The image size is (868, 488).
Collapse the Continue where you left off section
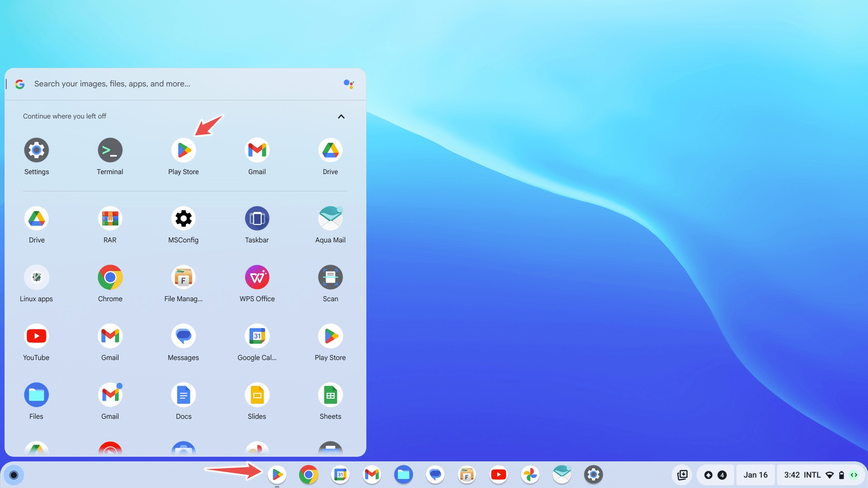tap(341, 117)
